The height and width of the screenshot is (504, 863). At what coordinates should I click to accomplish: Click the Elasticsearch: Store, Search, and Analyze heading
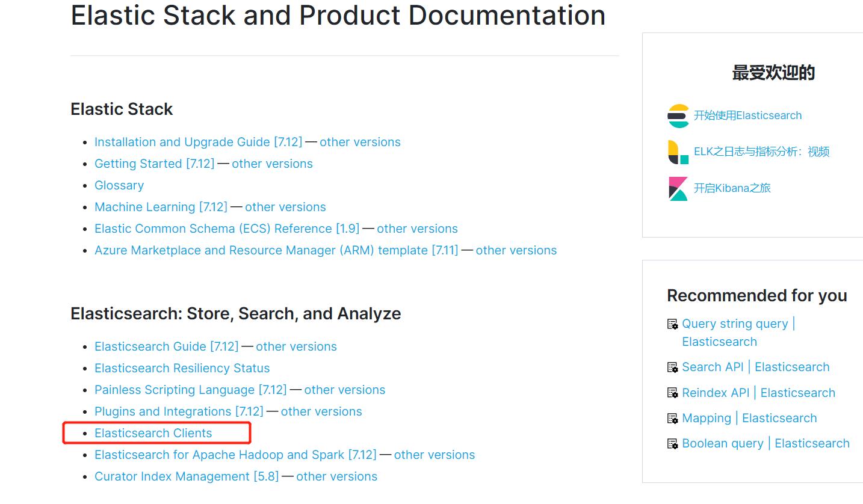click(x=235, y=313)
